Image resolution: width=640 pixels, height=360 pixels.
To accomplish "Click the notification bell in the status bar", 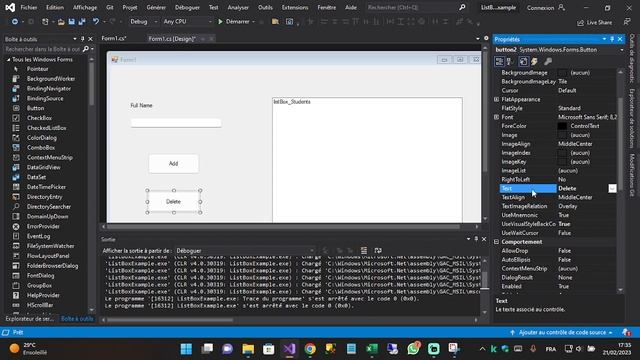I will coord(627,332).
